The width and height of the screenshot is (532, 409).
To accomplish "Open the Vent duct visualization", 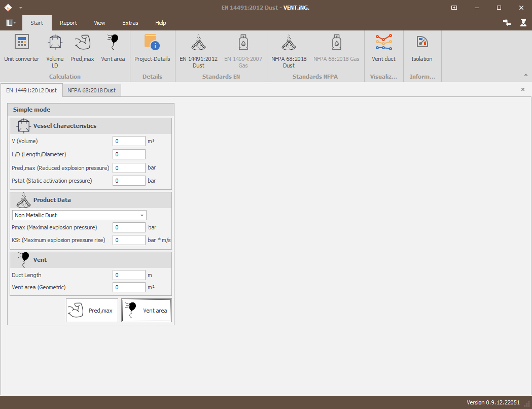I will pyautogui.click(x=384, y=49).
